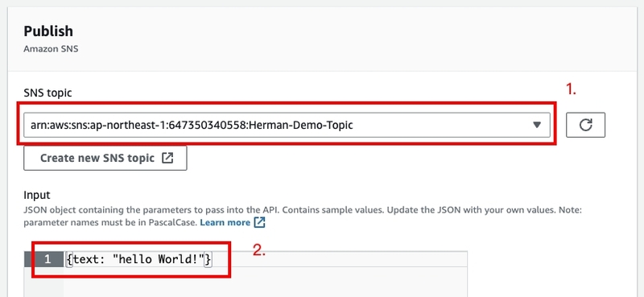Click the Publish heading
The width and height of the screenshot is (644, 297).
pos(48,31)
